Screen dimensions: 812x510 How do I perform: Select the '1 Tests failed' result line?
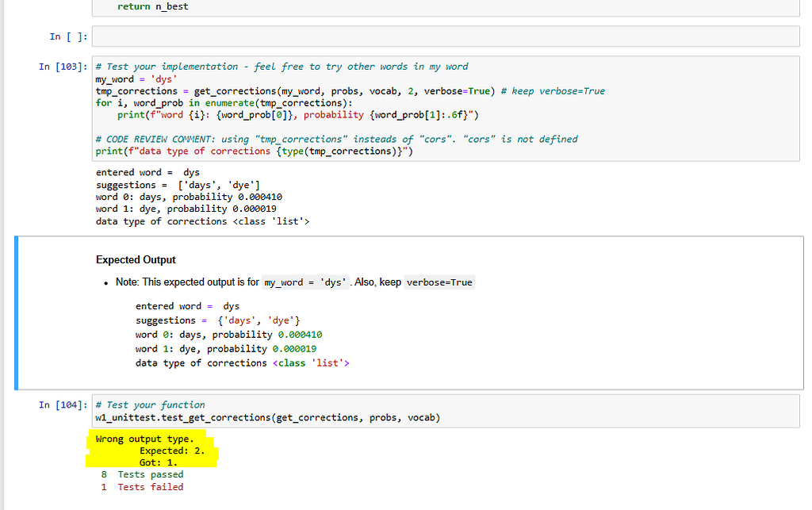click(143, 486)
